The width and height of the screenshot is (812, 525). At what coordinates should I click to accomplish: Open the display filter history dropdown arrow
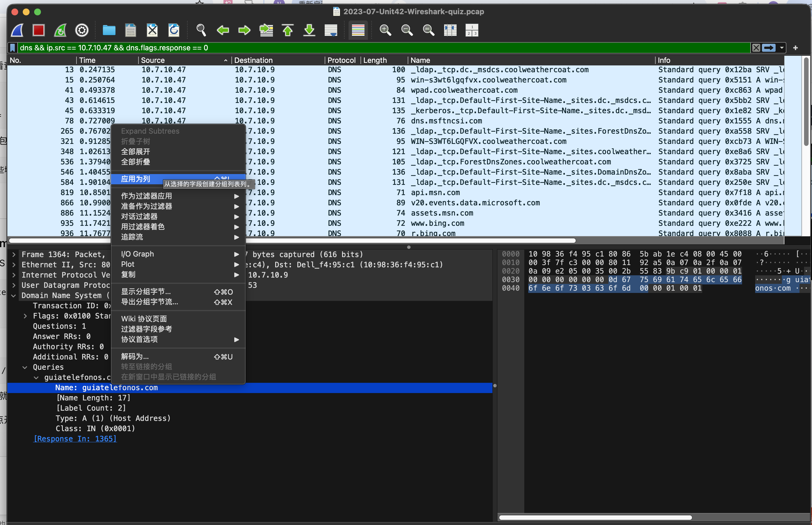[782, 48]
